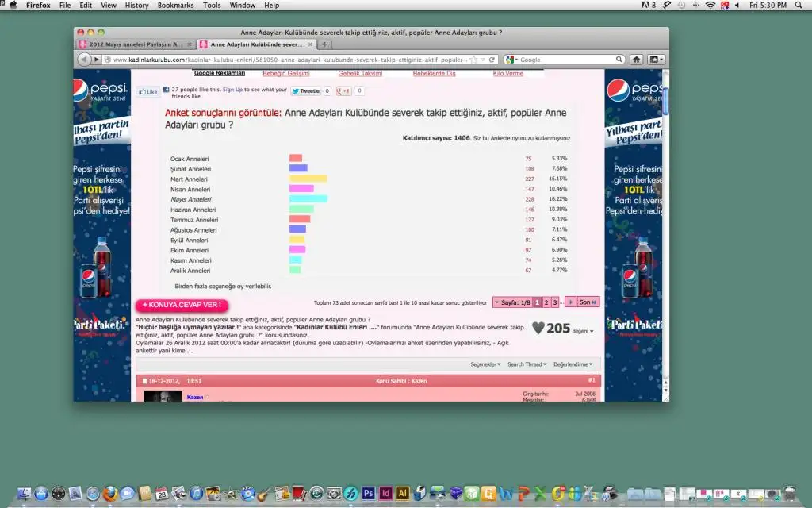The width and height of the screenshot is (812, 508).
Task: Go to page 3 of the thread
Action: [x=554, y=302]
